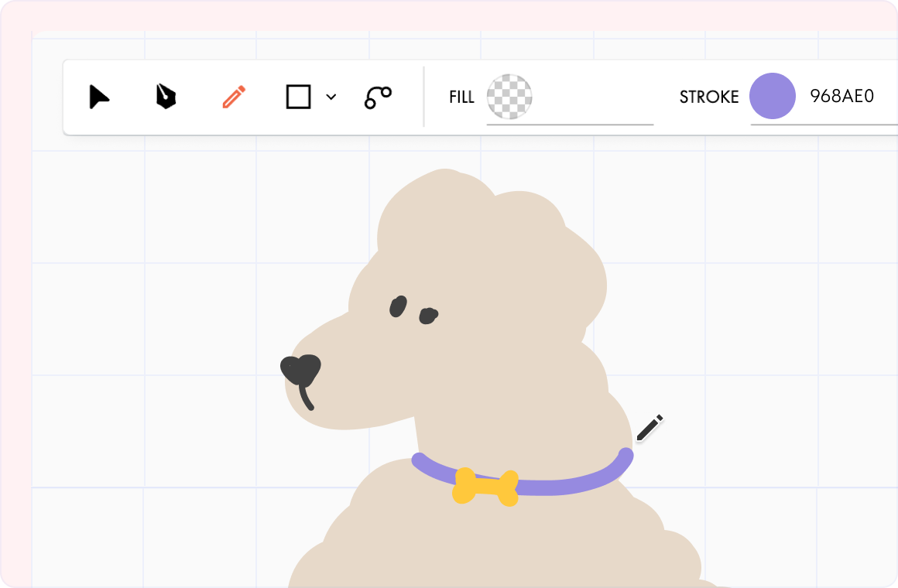Select the yellow bone collar tag
898x588 pixels.
[486, 486]
